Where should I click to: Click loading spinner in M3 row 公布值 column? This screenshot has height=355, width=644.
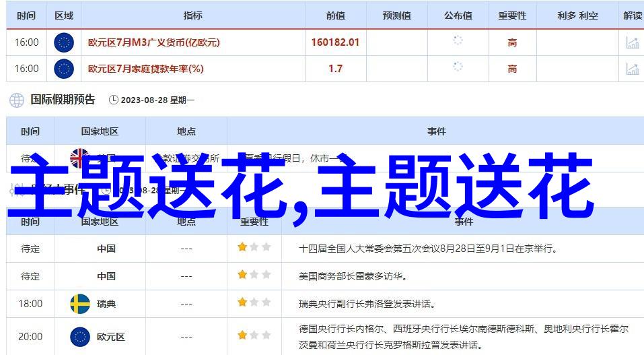point(458,40)
